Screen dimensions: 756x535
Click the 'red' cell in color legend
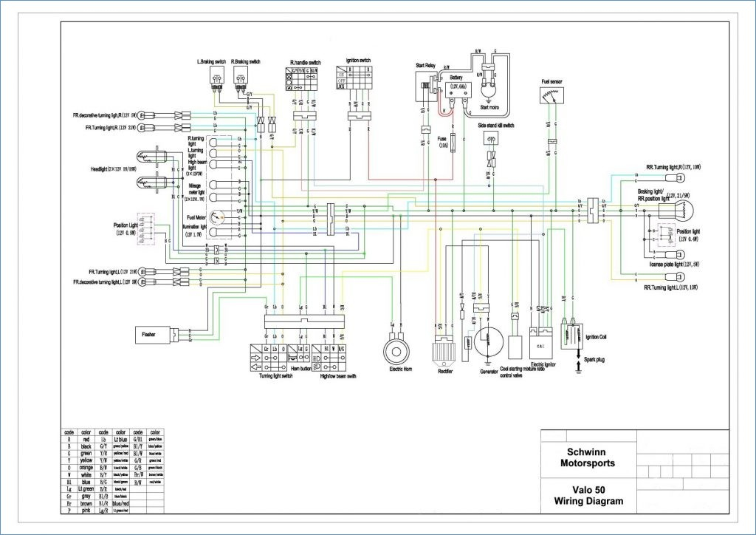(x=86, y=440)
